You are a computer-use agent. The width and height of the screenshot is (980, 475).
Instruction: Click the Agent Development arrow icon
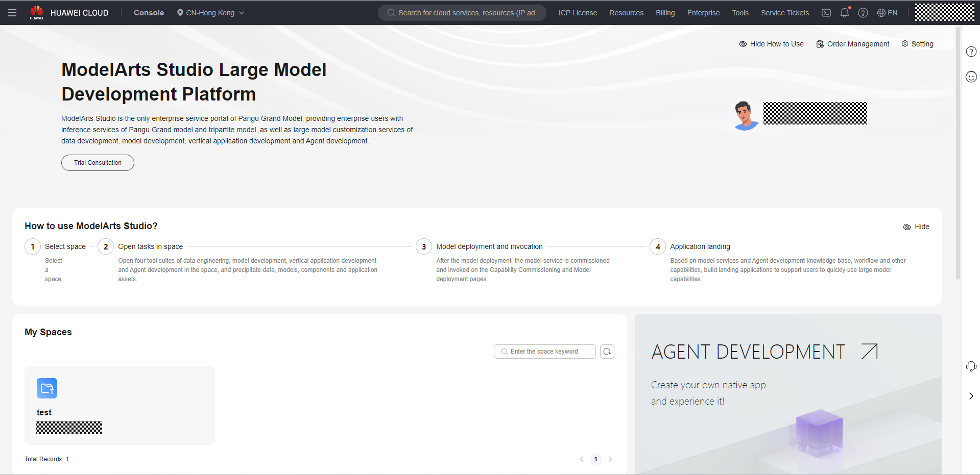pyautogui.click(x=869, y=352)
